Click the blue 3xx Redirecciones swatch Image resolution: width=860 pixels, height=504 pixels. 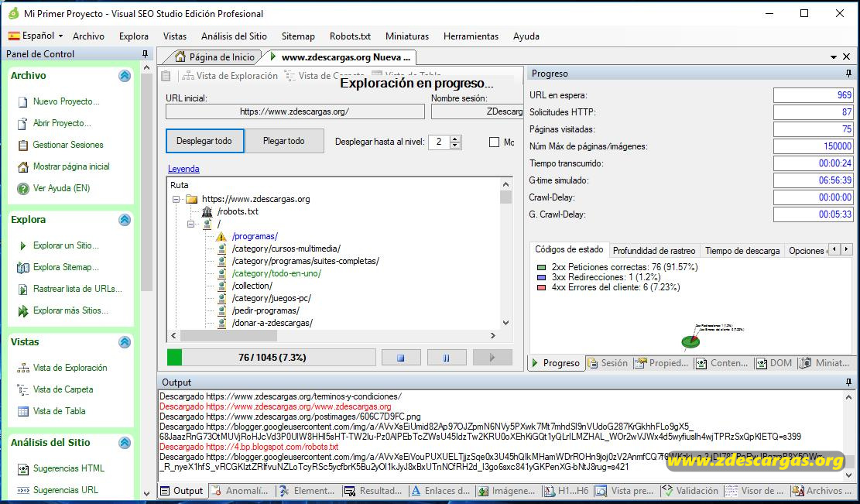542,277
